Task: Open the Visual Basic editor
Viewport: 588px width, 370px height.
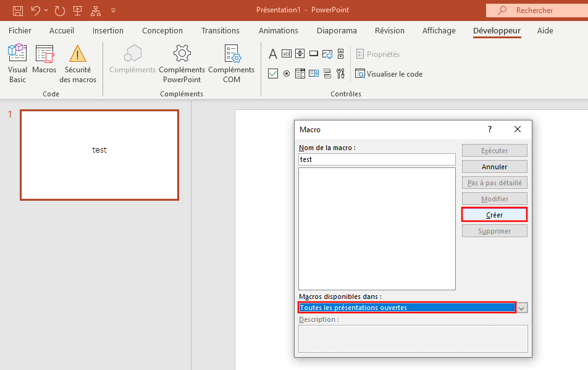Action: click(17, 62)
